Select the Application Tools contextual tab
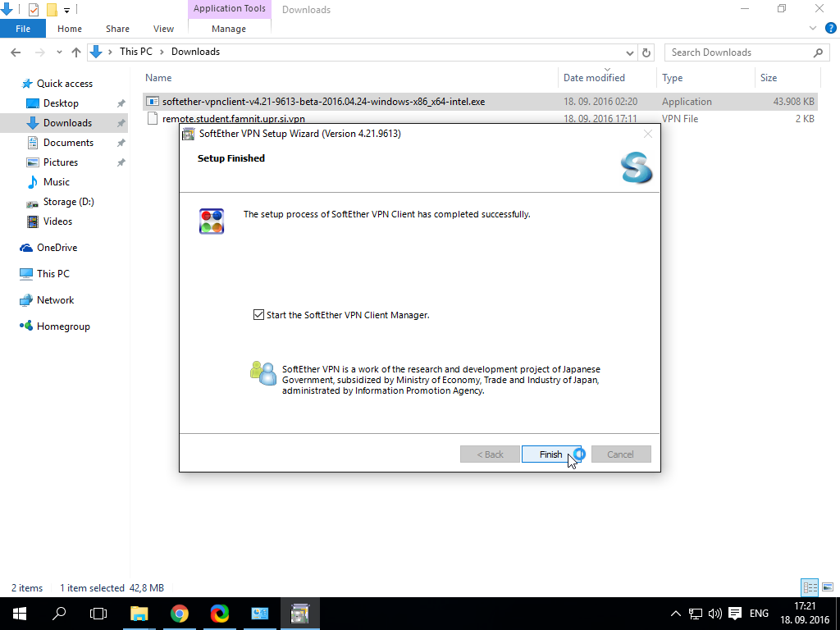840x630 pixels. [230, 8]
